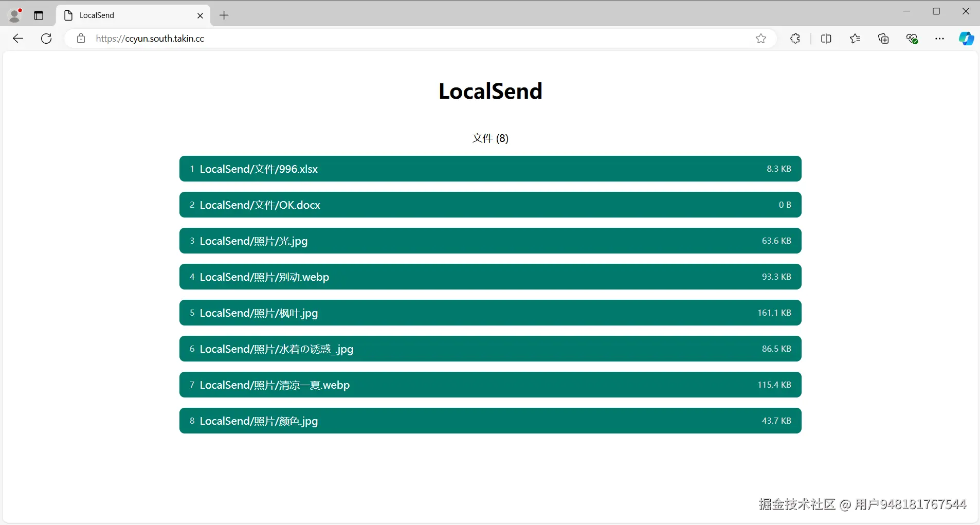Download file 996.xlsx

pyautogui.click(x=491, y=169)
